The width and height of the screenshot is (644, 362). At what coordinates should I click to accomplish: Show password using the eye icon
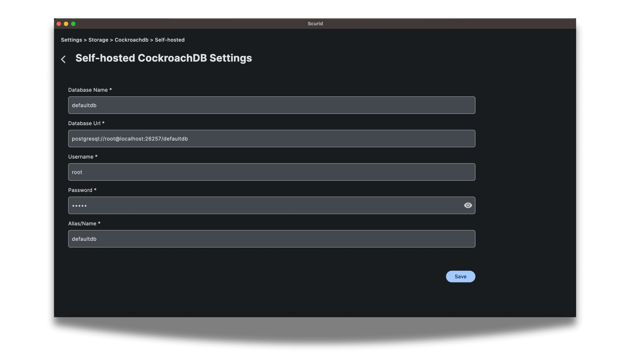(x=468, y=205)
